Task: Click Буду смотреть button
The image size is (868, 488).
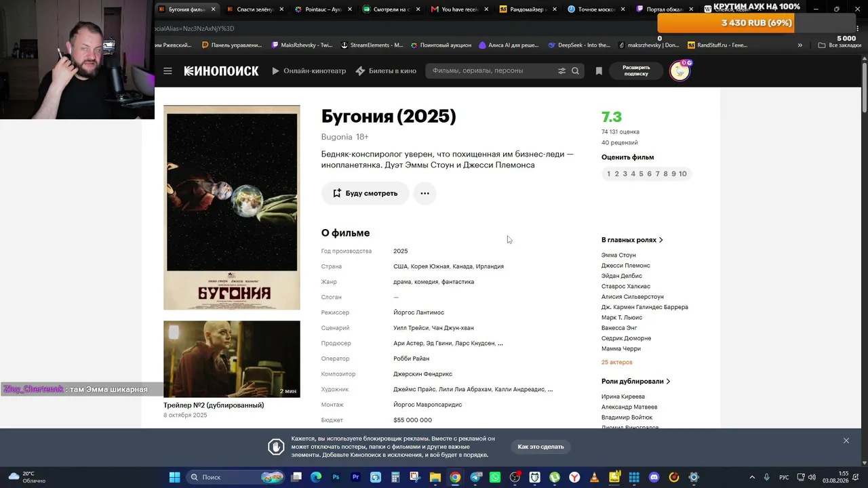Action: tap(365, 193)
